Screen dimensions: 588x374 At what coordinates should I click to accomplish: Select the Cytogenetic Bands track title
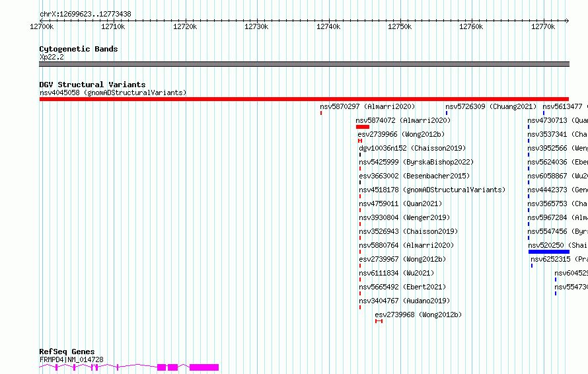79,49
